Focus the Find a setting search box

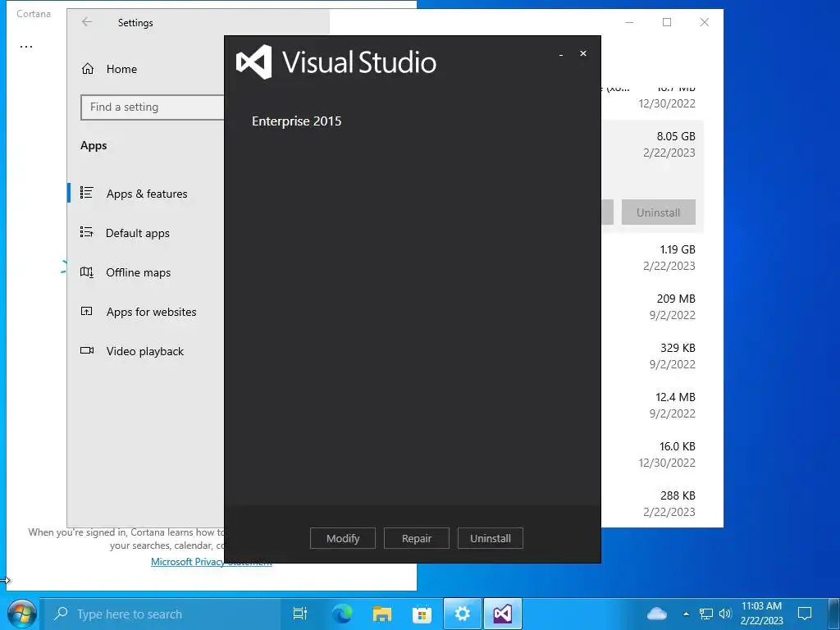tap(152, 107)
